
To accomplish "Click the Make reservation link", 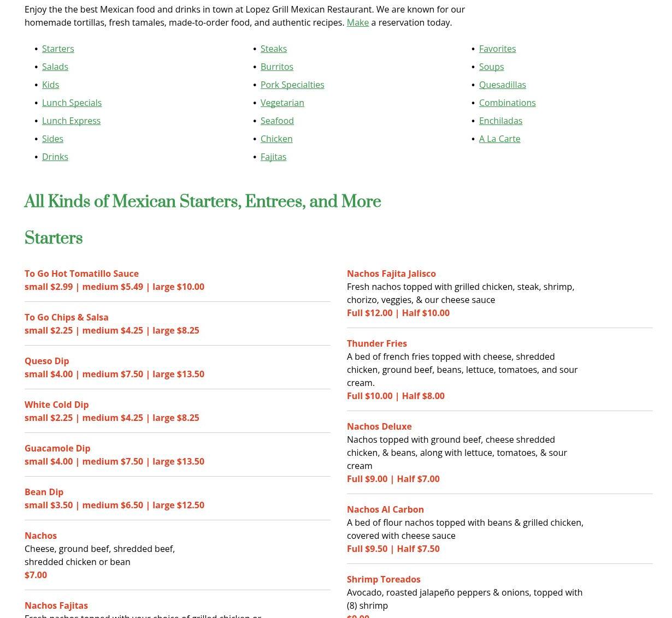I will [x=357, y=22].
